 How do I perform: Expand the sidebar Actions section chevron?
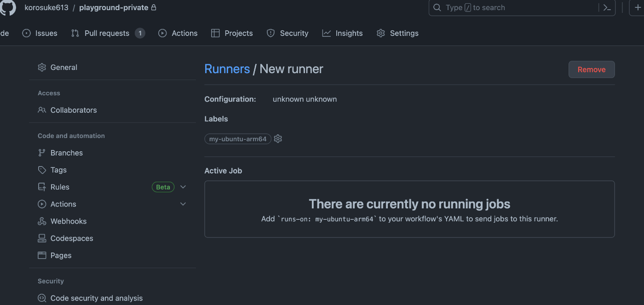click(x=183, y=204)
